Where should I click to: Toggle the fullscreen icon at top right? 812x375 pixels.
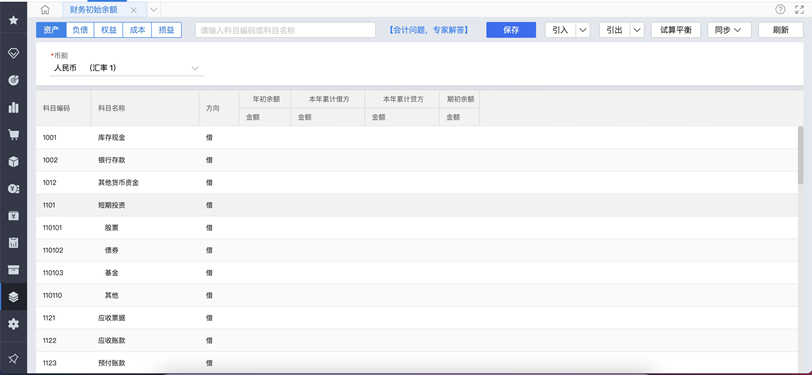coord(799,9)
